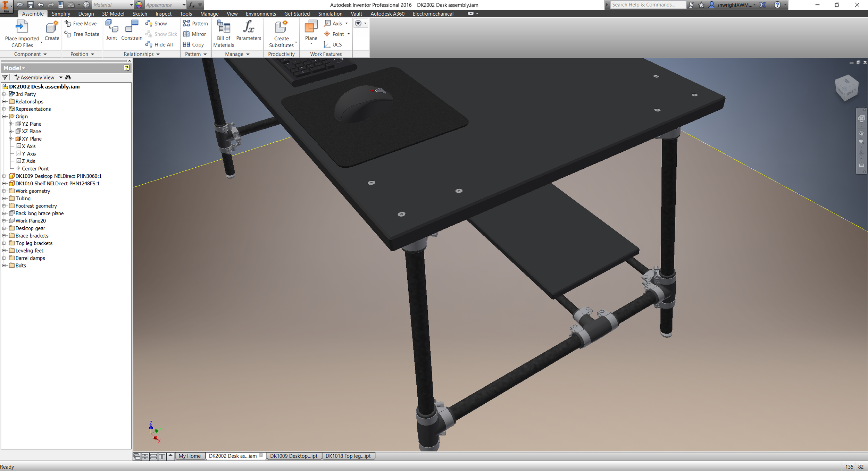Image resolution: width=868 pixels, height=471 pixels.
Task: Select the Free Move tool
Action: (81, 23)
